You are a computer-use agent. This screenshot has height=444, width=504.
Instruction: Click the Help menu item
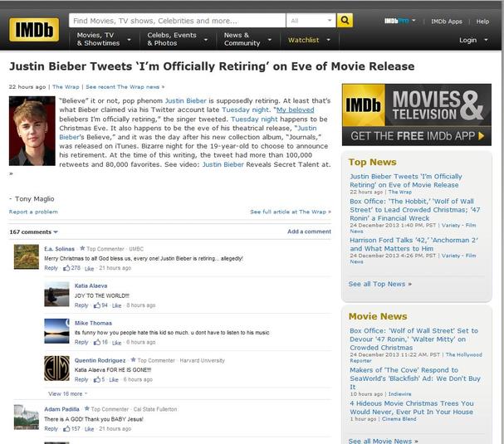click(x=482, y=22)
